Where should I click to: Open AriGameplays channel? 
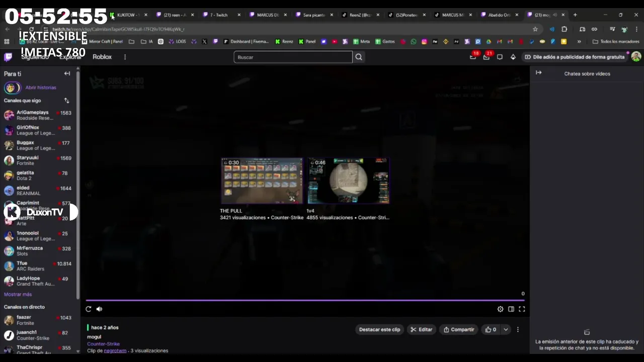(x=38, y=115)
